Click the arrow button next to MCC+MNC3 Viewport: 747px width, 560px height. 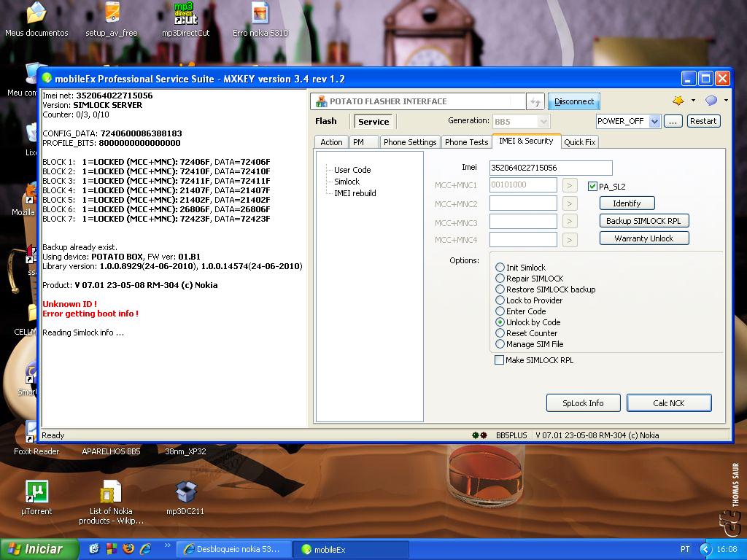pyautogui.click(x=570, y=222)
